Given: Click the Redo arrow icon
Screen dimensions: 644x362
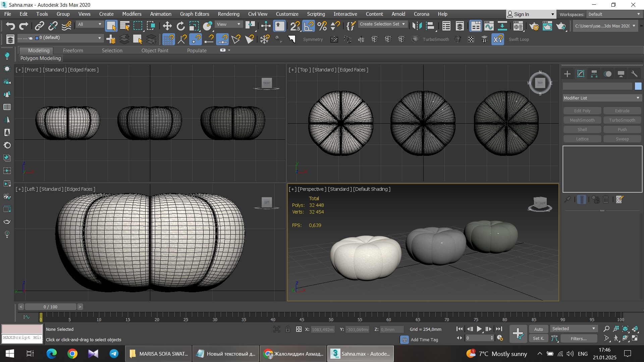Looking at the screenshot, I should pos(23,26).
